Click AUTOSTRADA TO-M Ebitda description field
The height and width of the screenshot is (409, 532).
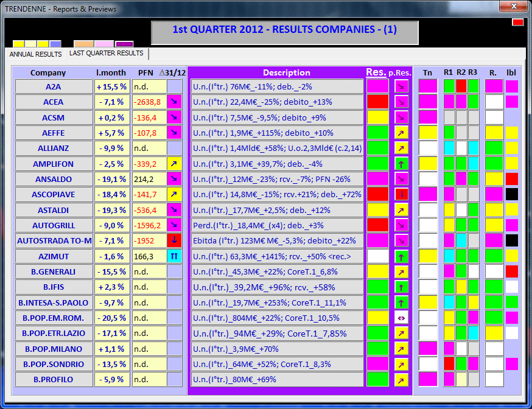point(277,241)
